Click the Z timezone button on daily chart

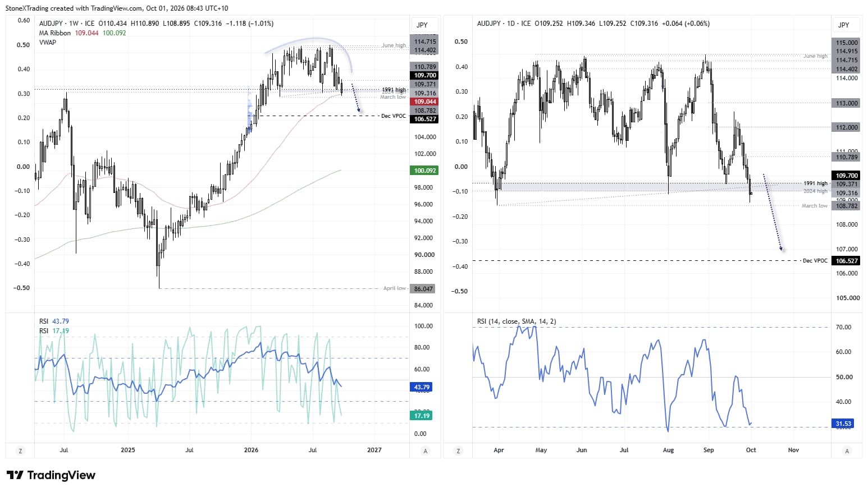point(458,450)
